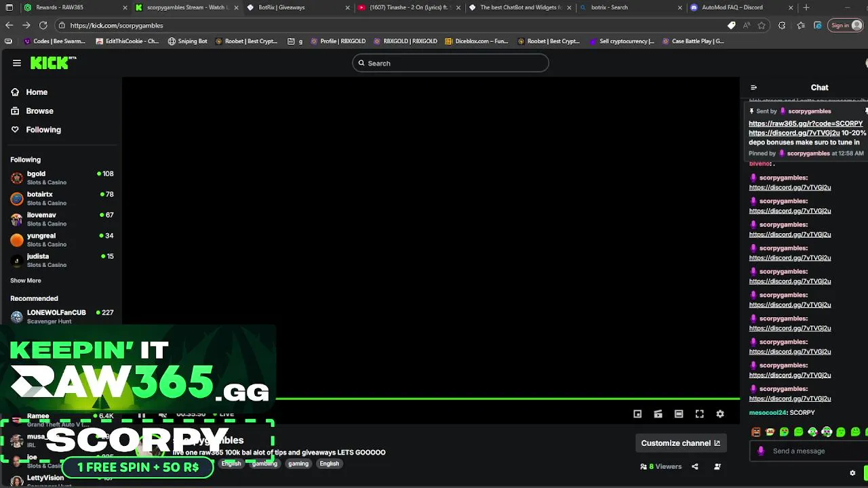The width and height of the screenshot is (868, 488).
Task: Pause the live stream
Action: pos(142,415)
